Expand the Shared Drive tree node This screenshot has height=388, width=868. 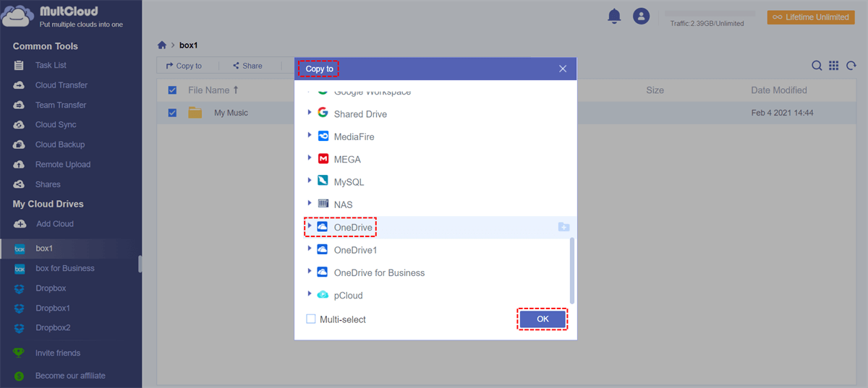pyautogui.click(x=310, y=113)
